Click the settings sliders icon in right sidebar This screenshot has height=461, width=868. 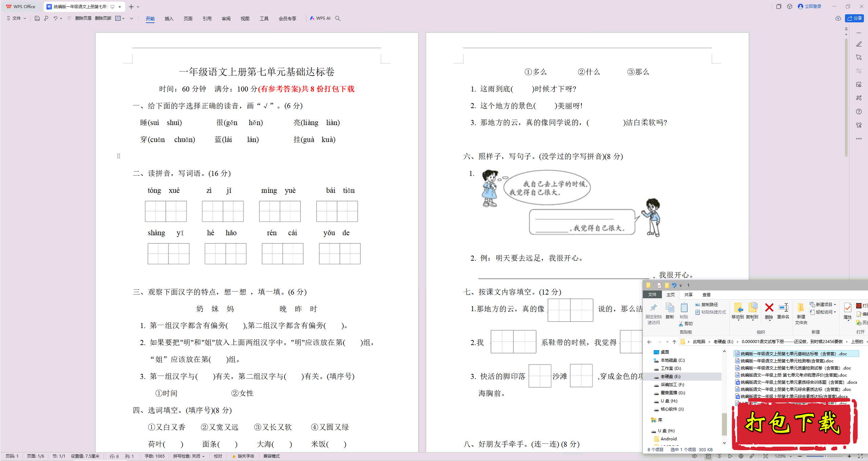pyautogui.click(x=859, y=71)
